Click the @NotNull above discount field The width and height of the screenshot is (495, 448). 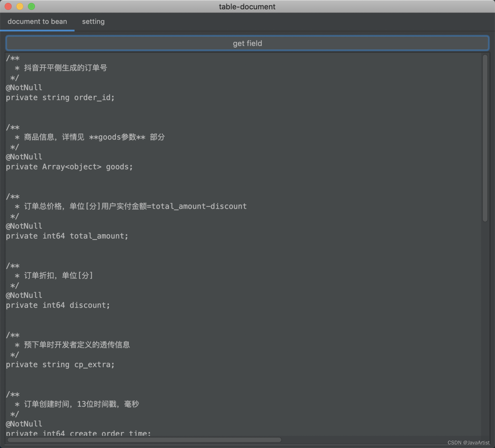click(x=24, y=295)
